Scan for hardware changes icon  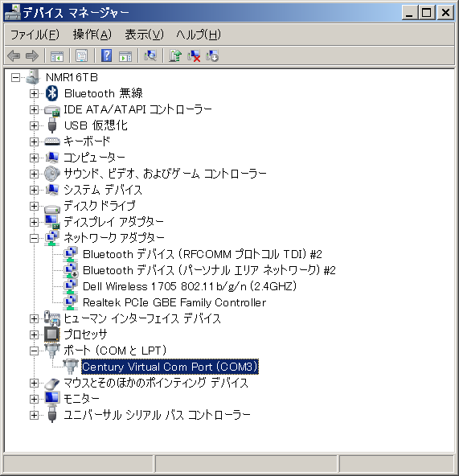150,55
